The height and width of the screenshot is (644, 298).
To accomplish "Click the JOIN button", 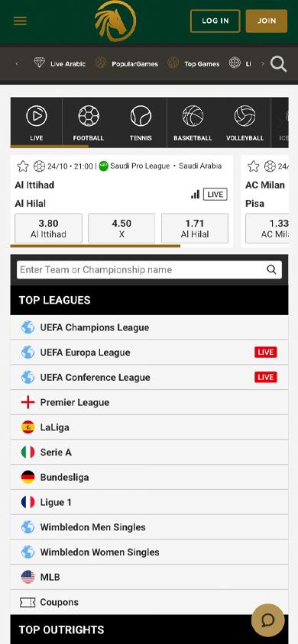I will (x=267, y=21).
